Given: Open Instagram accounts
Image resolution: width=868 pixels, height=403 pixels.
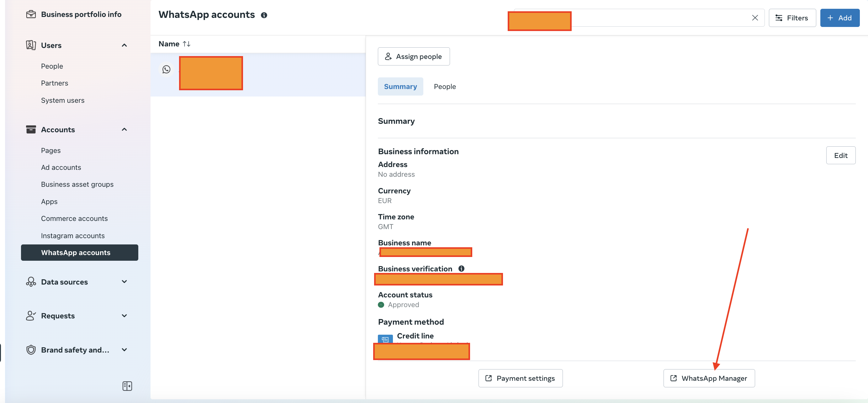Looking at the screenshot, I should click(73, 236).
